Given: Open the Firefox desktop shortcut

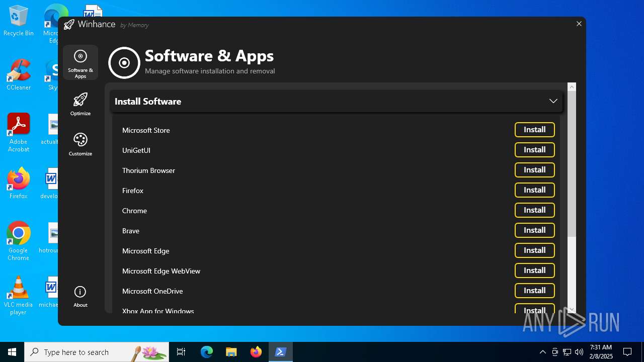Looking at the screenshot, I should pyautogui.click(x=19, y=183).
